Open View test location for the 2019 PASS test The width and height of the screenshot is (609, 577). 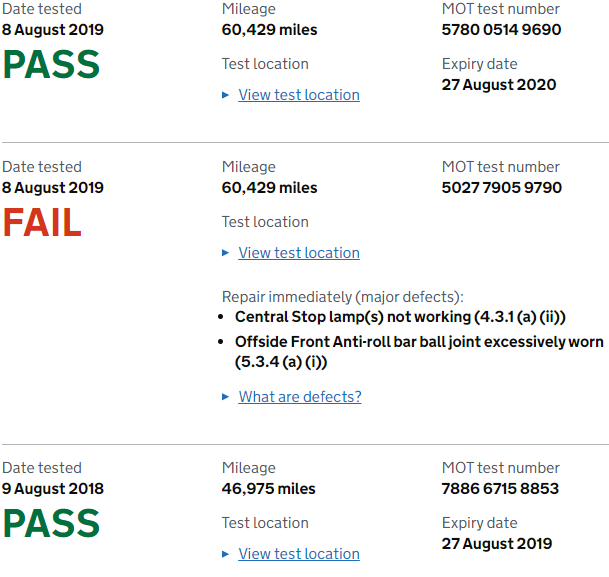[x=299, y=95]
